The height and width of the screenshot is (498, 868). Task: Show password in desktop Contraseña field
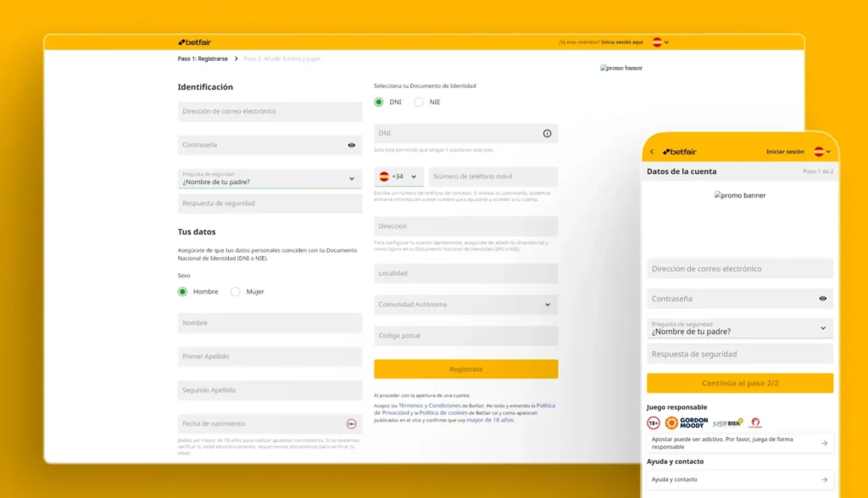coord(352,145)
